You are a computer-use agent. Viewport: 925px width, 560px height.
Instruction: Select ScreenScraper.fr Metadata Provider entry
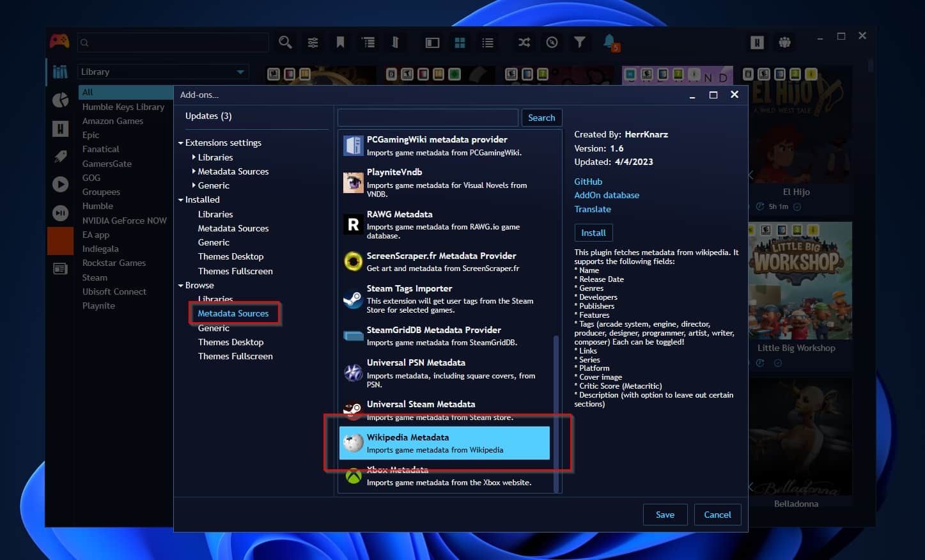click(444, 261)
